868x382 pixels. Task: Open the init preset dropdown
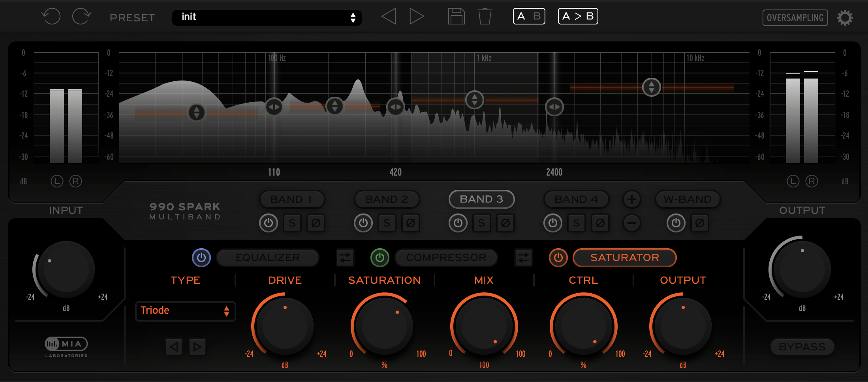(x=267, y=17)
